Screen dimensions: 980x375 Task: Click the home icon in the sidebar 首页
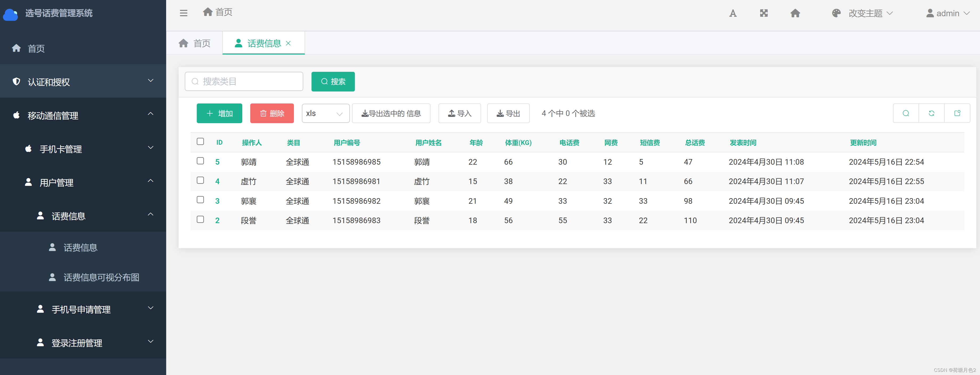[x=16, y=48]
